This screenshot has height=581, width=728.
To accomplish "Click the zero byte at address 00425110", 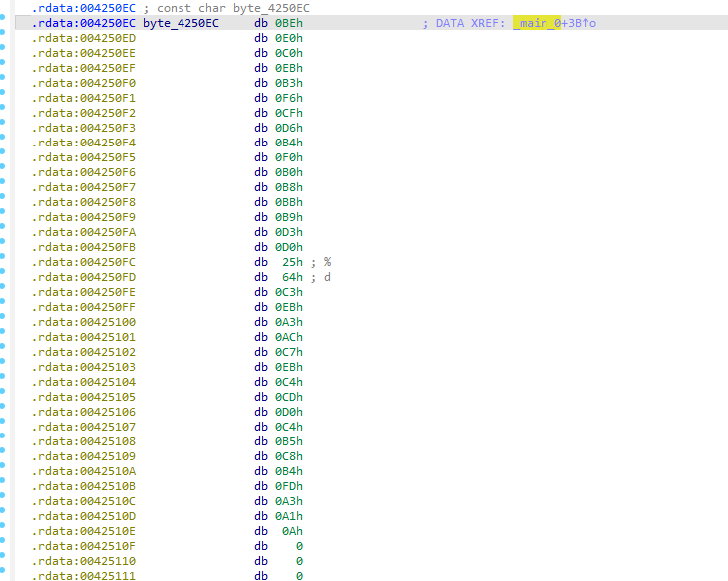I will [x=299, y=561].
